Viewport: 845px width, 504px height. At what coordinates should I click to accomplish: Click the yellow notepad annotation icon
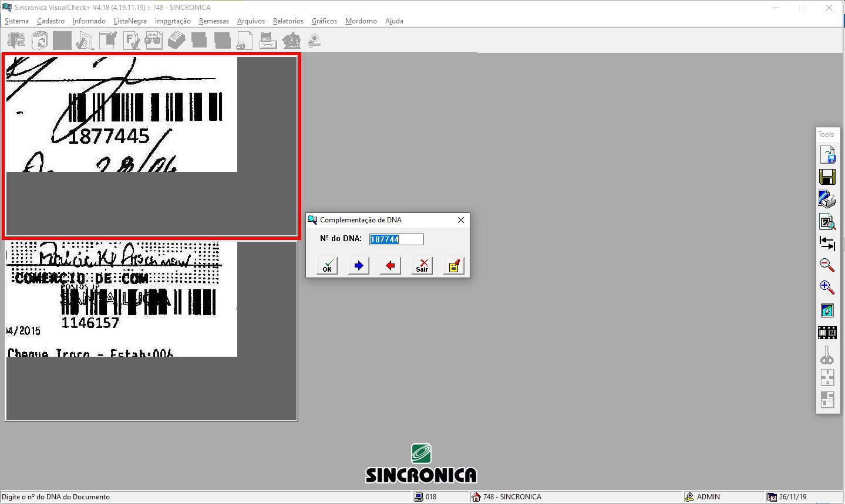[x=454, y=266]
